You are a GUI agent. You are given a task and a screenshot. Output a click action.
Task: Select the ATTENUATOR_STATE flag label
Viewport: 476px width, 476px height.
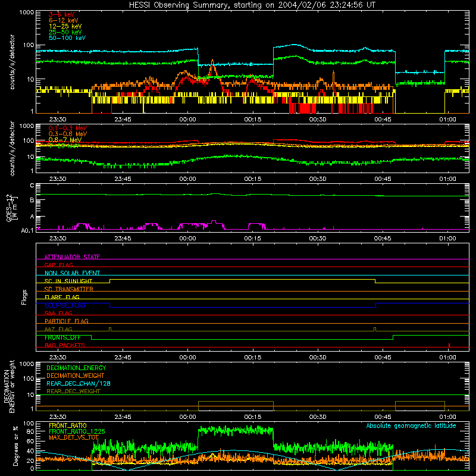coord(72,257)
